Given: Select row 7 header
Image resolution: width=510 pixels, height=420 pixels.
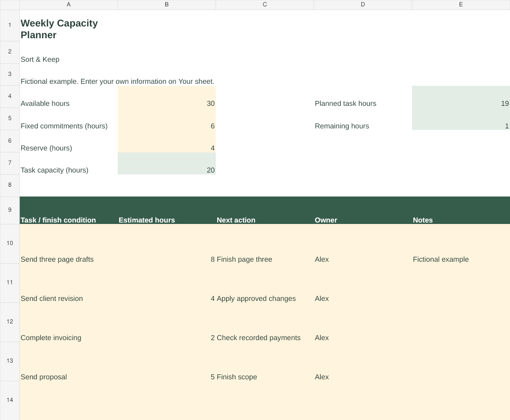Looking at the screenshot, I should [10, 163].
